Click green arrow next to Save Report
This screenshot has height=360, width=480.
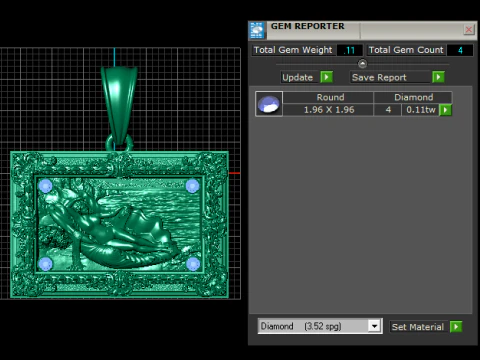(x=438, y=77)
